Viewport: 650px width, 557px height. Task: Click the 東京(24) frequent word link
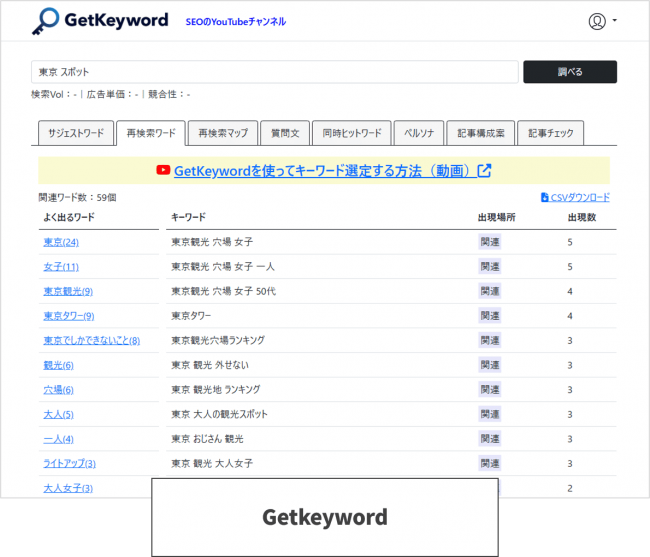61,242
